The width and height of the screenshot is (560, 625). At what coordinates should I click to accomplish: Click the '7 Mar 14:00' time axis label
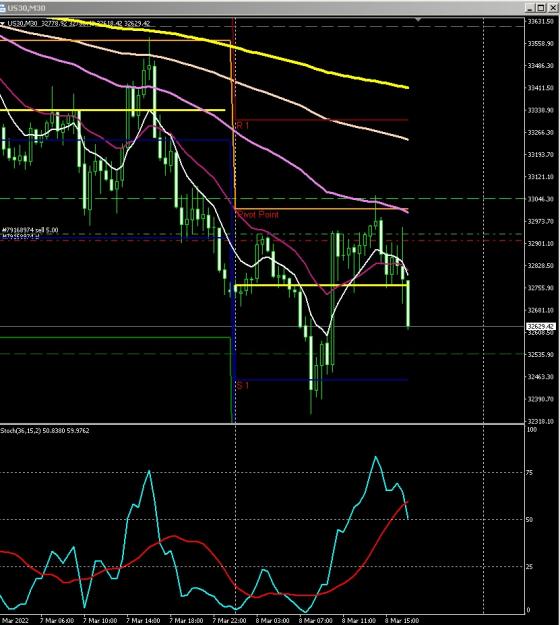coord(143,621)
